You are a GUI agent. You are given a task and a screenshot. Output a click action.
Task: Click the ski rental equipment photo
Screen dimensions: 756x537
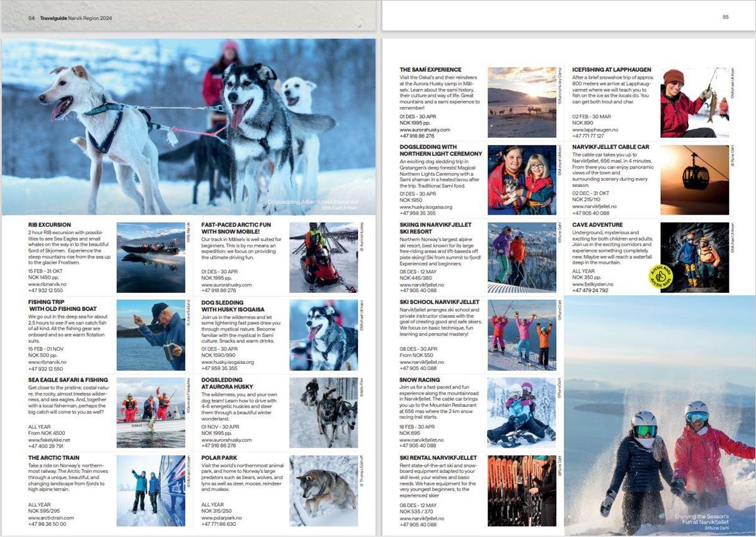pyautogui.click(x=522, y=490)
